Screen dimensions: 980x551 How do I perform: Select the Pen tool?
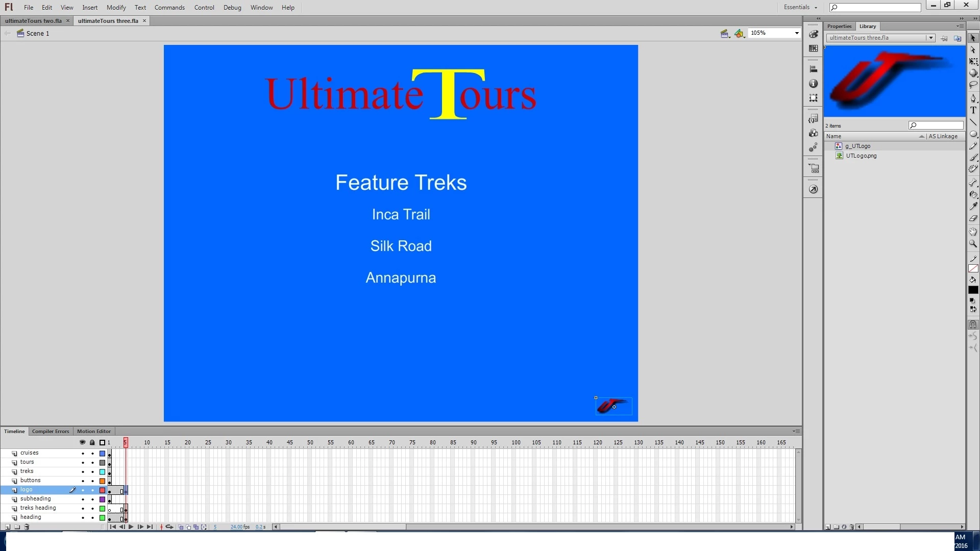[973, 98]
